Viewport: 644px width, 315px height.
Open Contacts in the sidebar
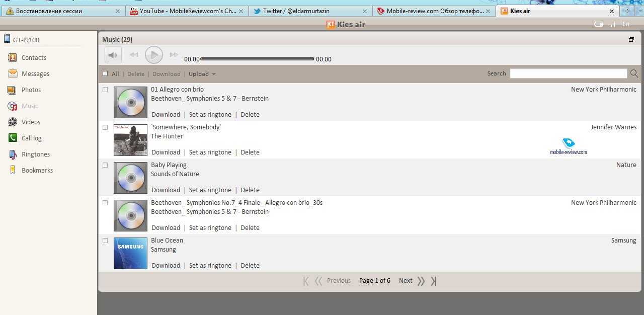coord(27,58)
